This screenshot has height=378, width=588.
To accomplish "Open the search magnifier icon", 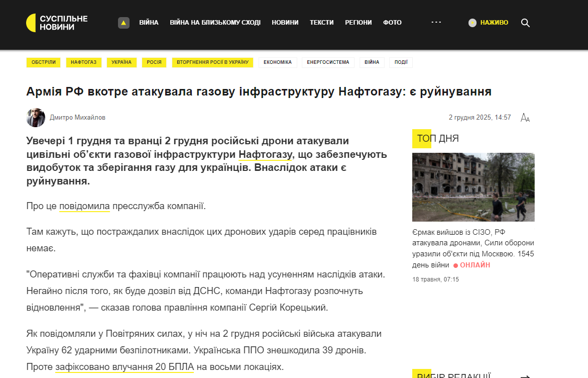I will coord(525,23).
